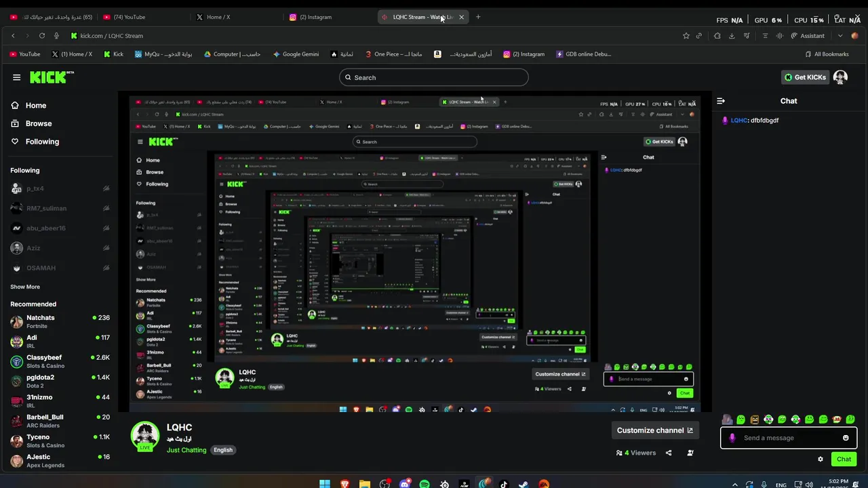Click the KICK logo
The image size is (868, 488).
[x=52, y=77]
